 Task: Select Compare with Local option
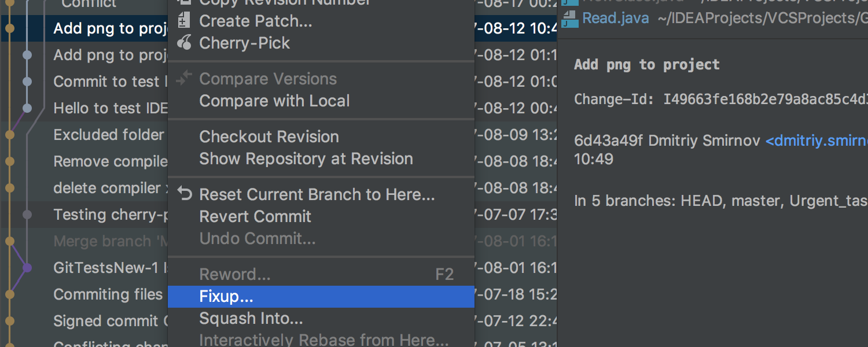pos(274,101)
